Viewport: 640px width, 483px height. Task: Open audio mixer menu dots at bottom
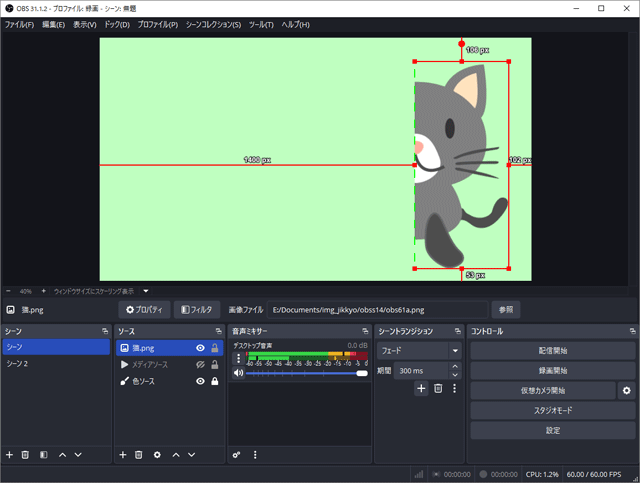(x=255, y=454)
